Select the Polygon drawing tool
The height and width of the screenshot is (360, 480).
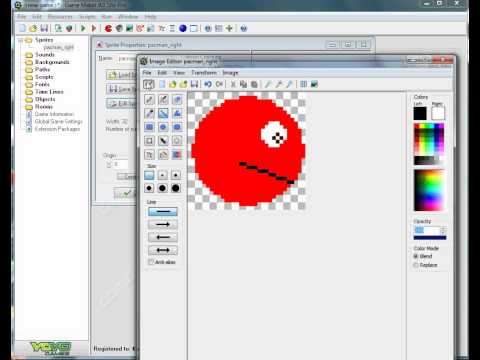point(177,113)
